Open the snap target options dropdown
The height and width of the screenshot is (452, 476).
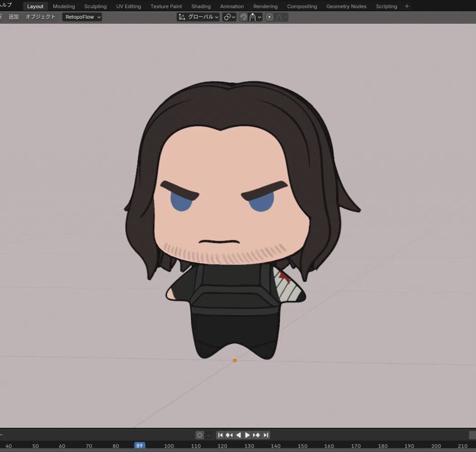pyautogui.click(x=256, y=17)
